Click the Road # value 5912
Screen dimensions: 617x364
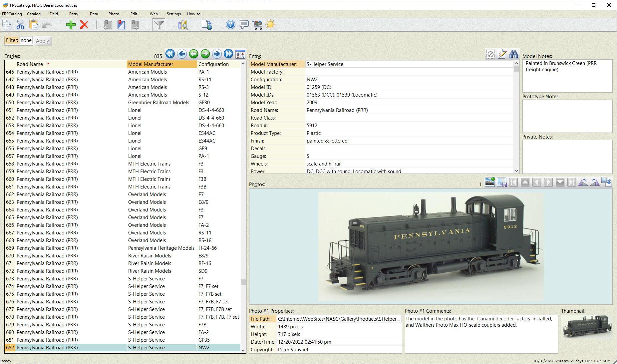(312, 125)
